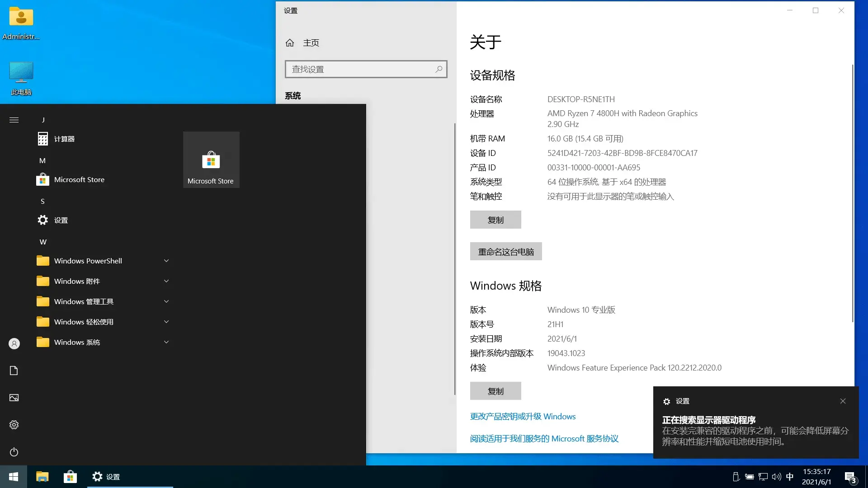Open the pinned Microsoft Store tile
The height and width of the screenshot is (488, 868).
tap(211, 160)
